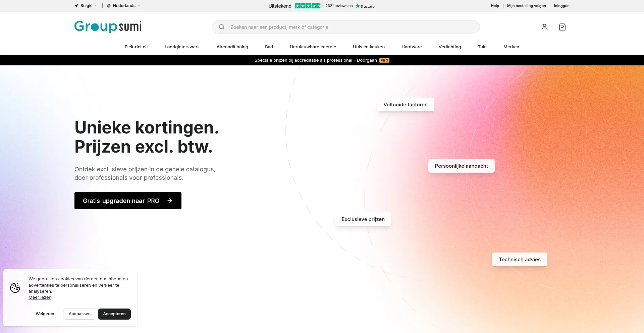Viewport: 644px width, 333px height.
Task: Open the Hardware category menu
Action: 412,47
